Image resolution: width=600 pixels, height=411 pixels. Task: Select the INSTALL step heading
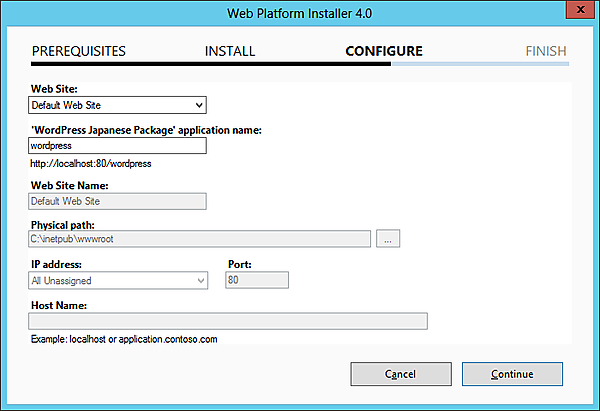pyautogui.click(x=230, y=51)
